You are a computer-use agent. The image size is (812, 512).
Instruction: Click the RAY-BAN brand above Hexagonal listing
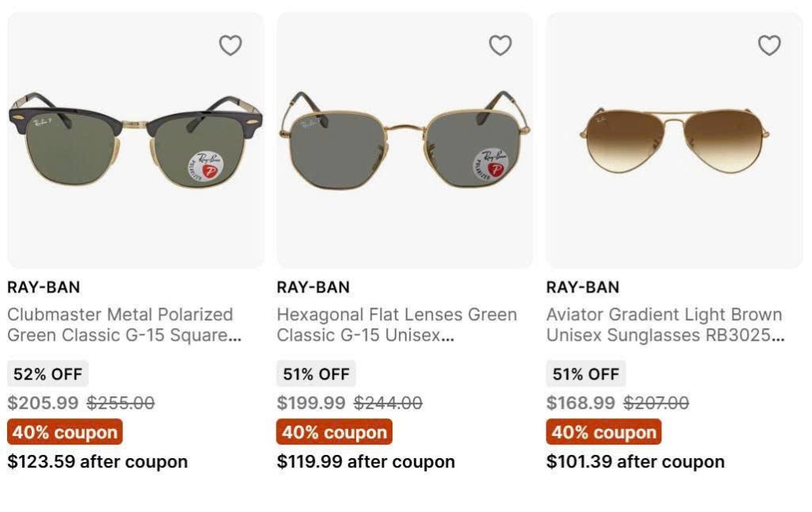coord(313,287)
